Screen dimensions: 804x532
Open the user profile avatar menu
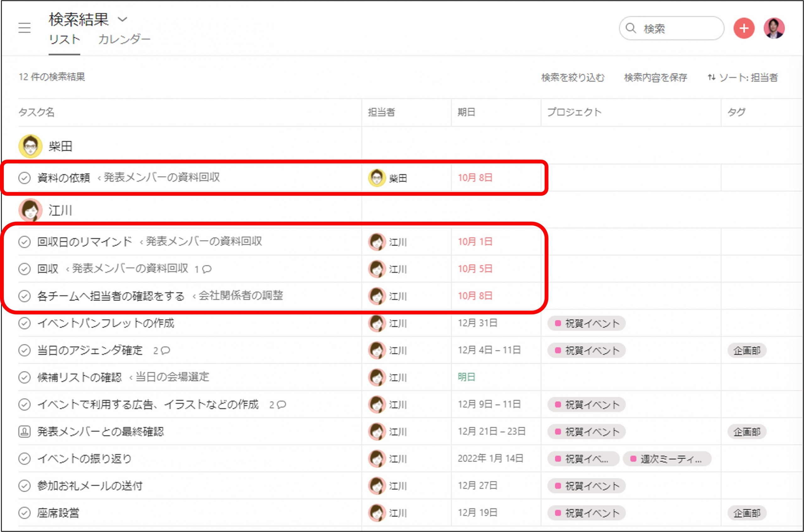tap(774, 28)
